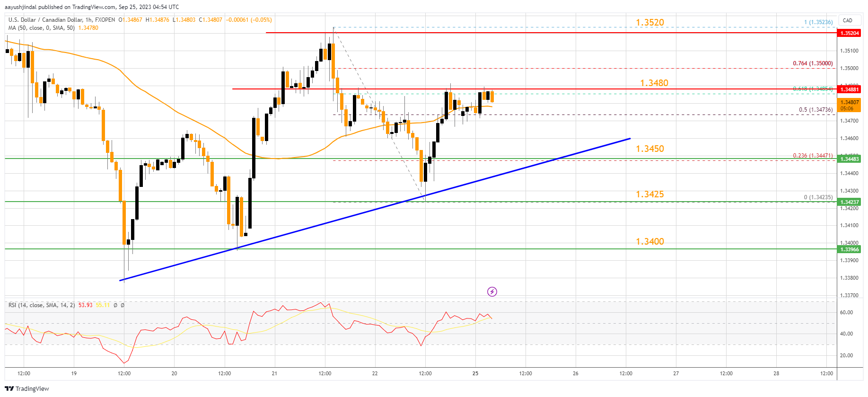
Task: Select the green 1.33966 price label
Action: tap(849, 249)
